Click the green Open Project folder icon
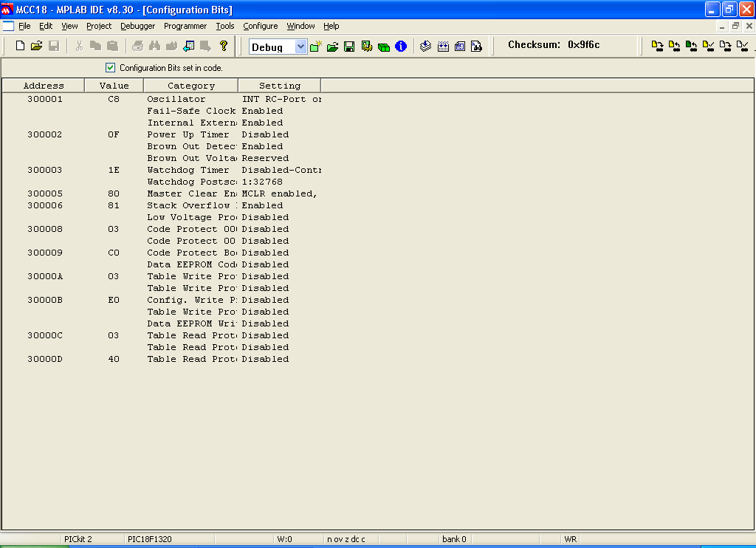756x548 pixels. [333, 47]
